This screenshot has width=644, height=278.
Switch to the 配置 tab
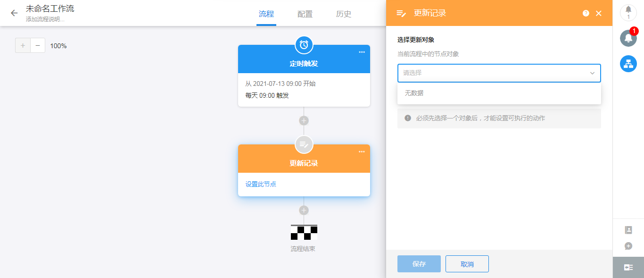305,14
